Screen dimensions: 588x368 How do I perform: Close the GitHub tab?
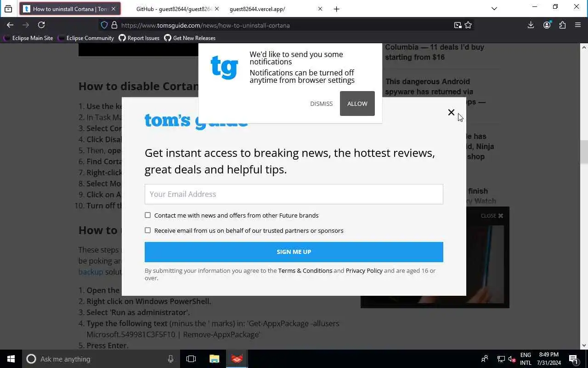click(x=217, y=9)
